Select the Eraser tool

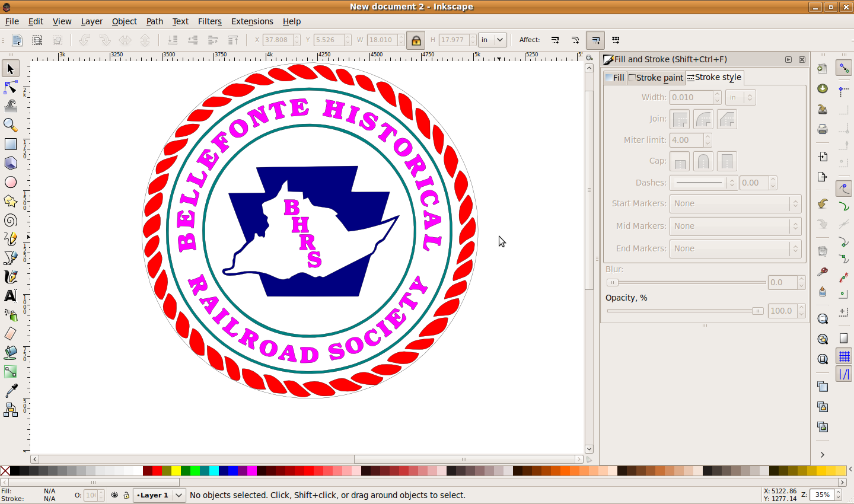10,334
